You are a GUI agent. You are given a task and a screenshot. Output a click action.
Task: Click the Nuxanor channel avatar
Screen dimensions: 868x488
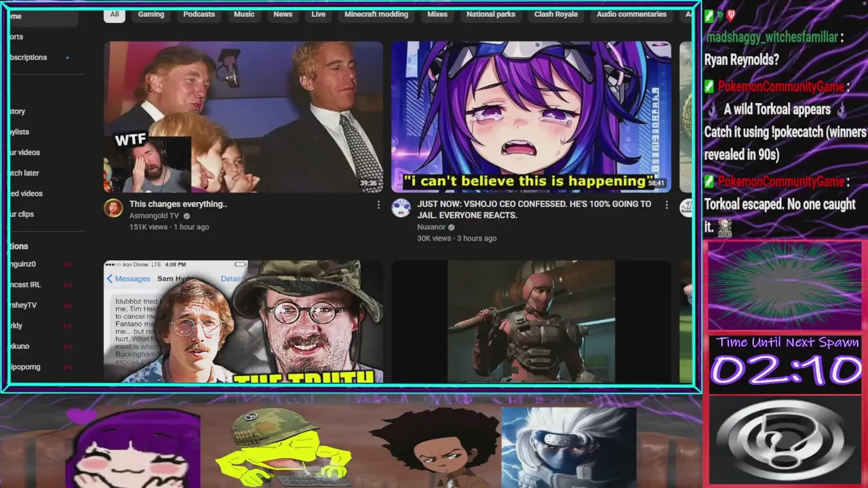401,208
